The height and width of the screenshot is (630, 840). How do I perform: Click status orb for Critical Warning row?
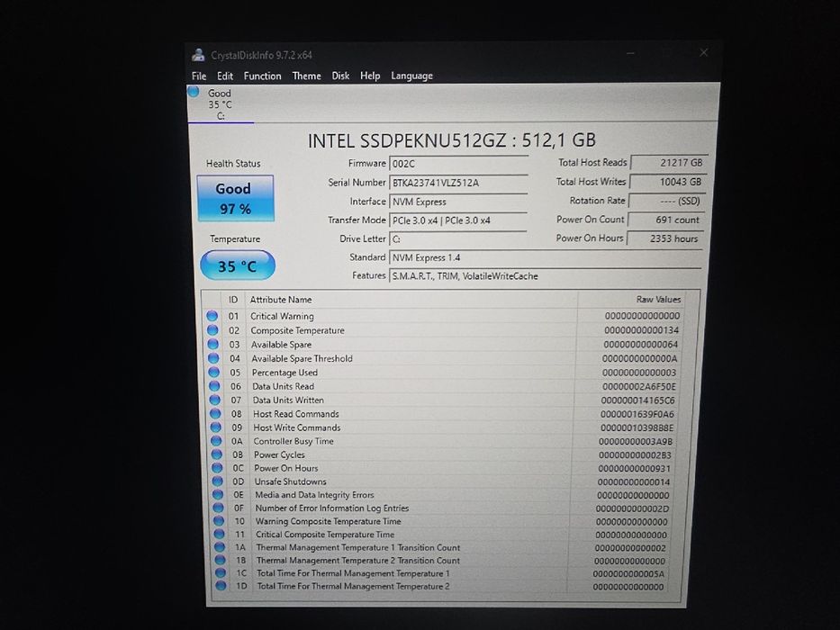pyautogui.click(x=212, y=316)
